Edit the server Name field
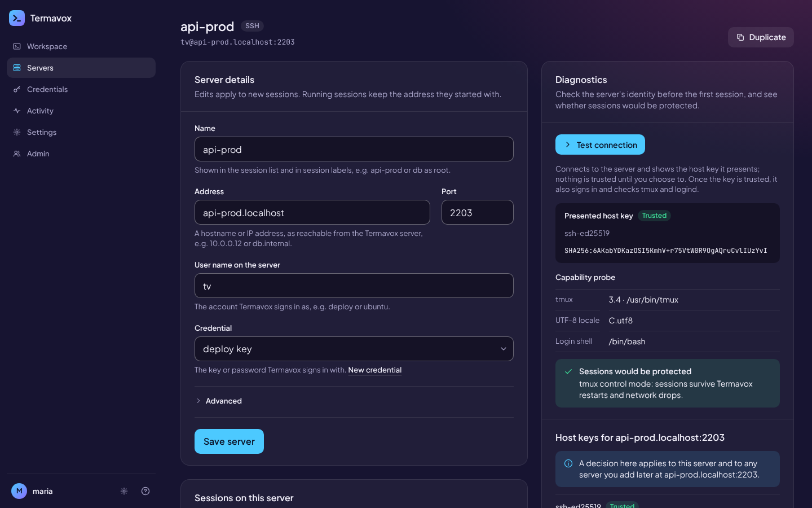The width and height of the screenshot is (812, 508). [354, 149]
